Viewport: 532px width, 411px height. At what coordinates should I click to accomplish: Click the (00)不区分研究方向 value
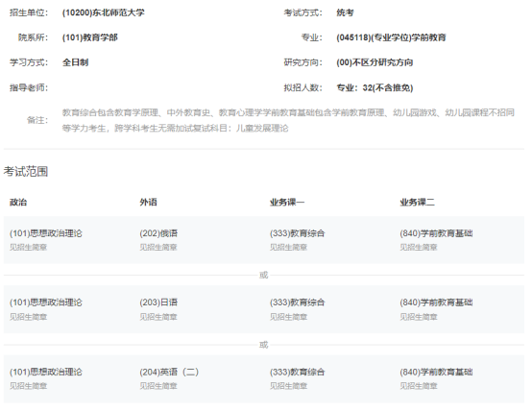point(375,62)
